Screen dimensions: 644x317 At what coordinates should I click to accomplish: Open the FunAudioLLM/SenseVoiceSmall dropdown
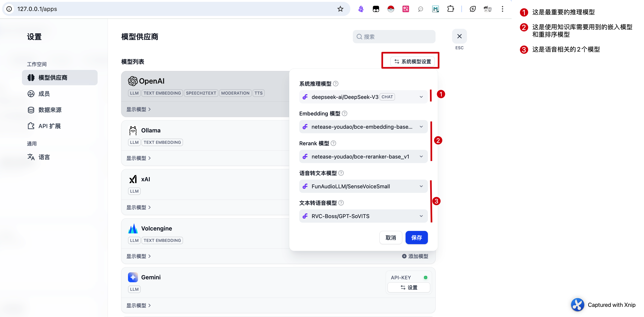363,186
